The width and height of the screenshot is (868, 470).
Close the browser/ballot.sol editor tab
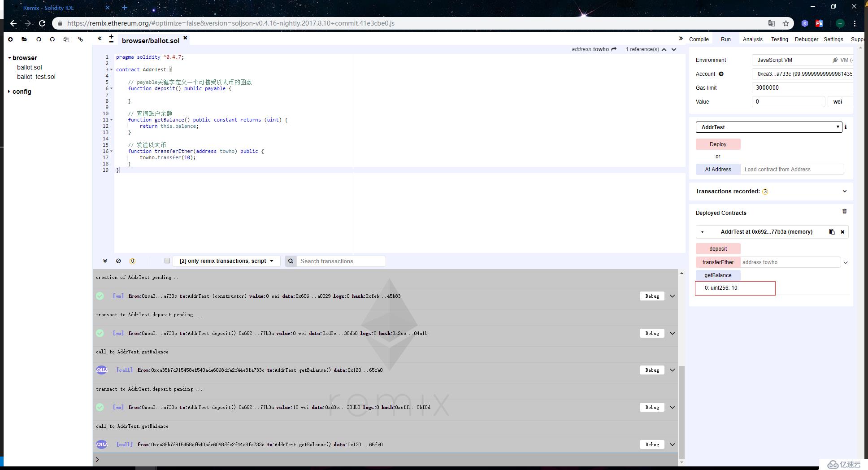coord(185,38)
